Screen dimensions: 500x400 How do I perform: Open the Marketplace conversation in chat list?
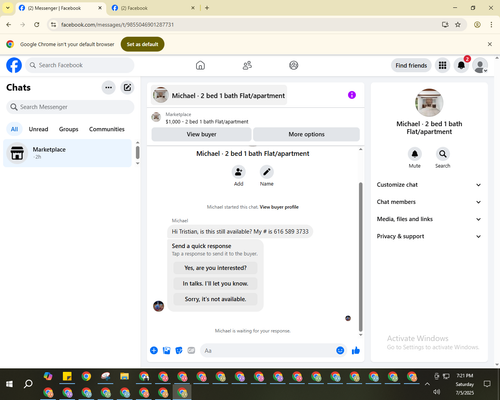pos(67,153)
